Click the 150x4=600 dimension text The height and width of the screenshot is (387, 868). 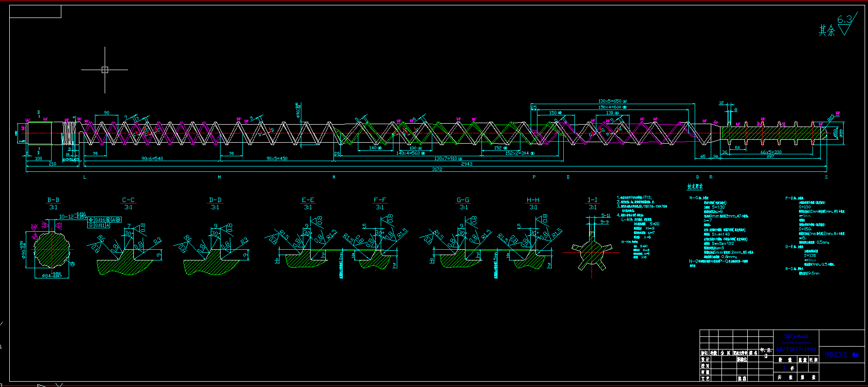click(x=612, y=107)
